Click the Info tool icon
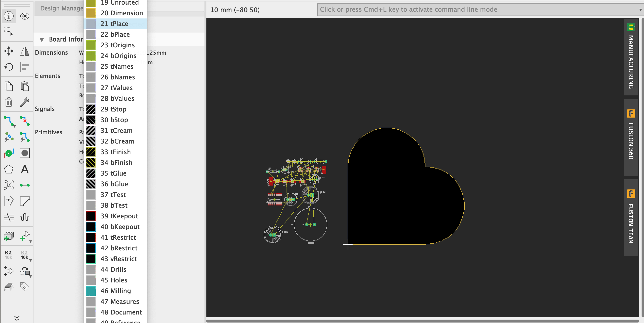The width and height of the screenshot is (644, 323). (9, 16)
